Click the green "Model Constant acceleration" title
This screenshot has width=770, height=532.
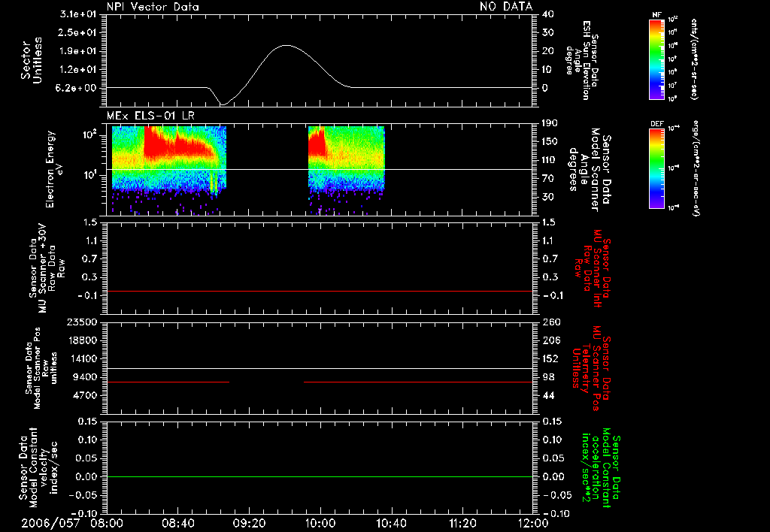coord(600,468)
